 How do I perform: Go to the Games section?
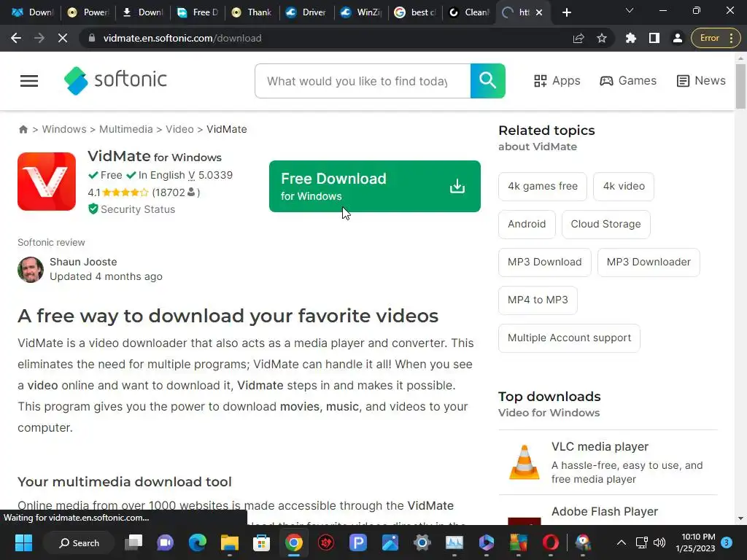pyautogui.click(x=628, y=81)
